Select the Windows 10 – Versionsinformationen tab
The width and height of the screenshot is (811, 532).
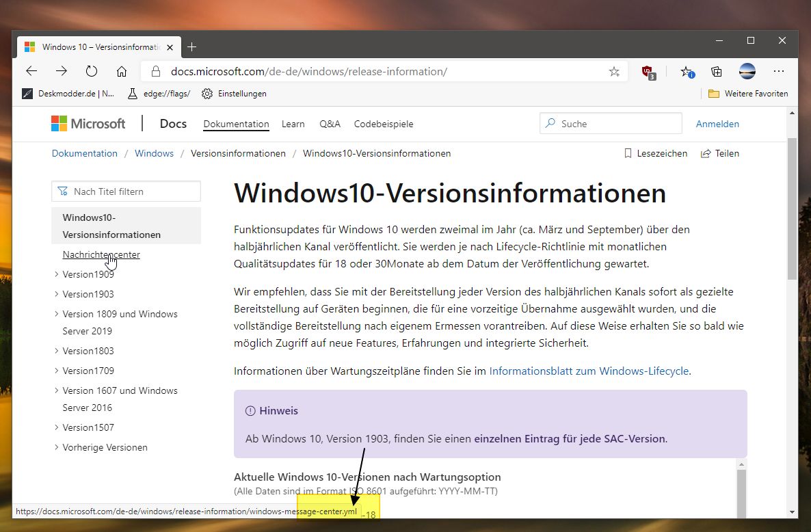99,47
